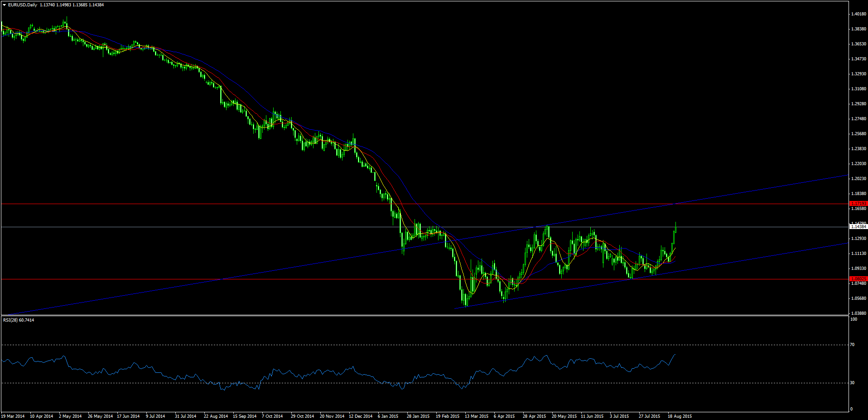
Task: Click the 22 Aug 2014 date label
Action: (x=216, y=416)
